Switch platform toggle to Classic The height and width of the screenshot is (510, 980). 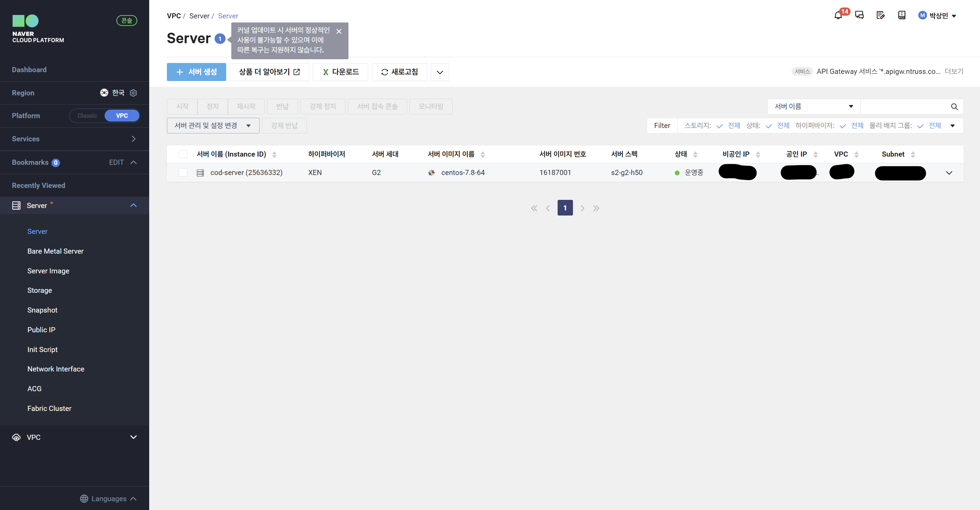pyautogui.click(x=87, y=116)
